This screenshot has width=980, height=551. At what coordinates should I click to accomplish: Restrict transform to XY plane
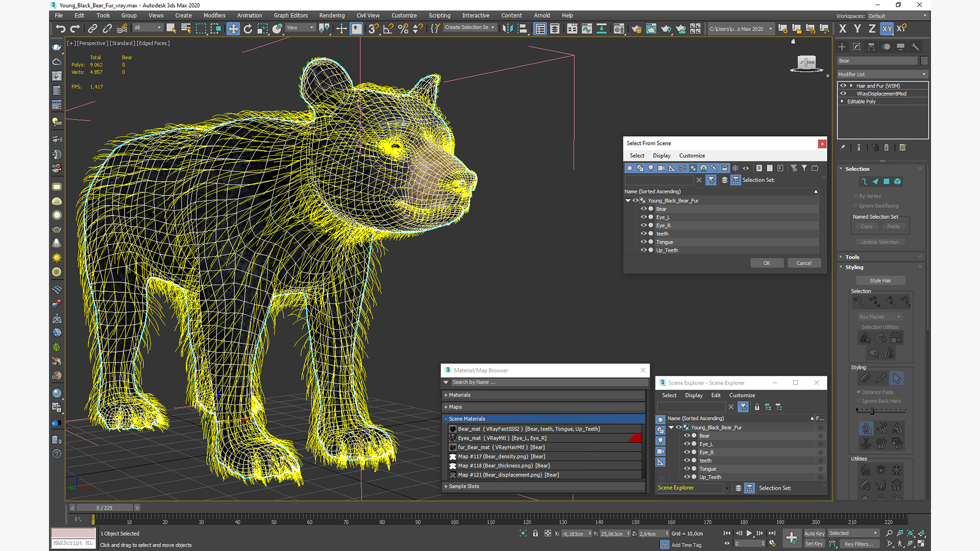pyautogui.click(x=887, y=29)
